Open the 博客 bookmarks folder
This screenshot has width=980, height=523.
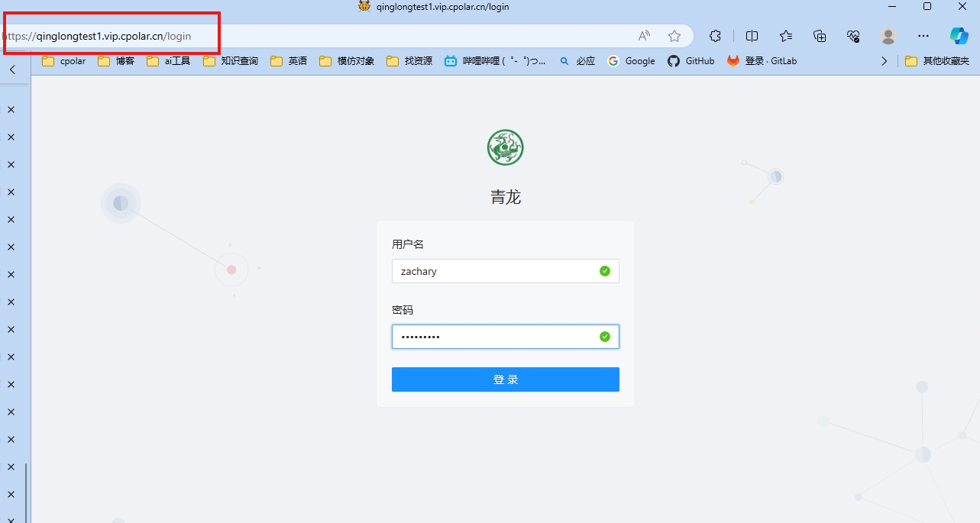tap(116, 61)
